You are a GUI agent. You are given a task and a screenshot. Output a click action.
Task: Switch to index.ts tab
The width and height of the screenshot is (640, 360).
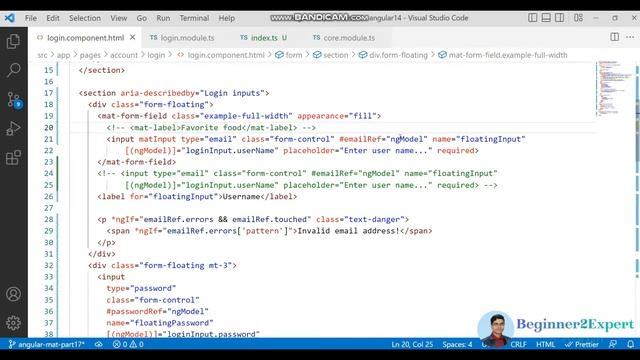[x=264, y=38]
